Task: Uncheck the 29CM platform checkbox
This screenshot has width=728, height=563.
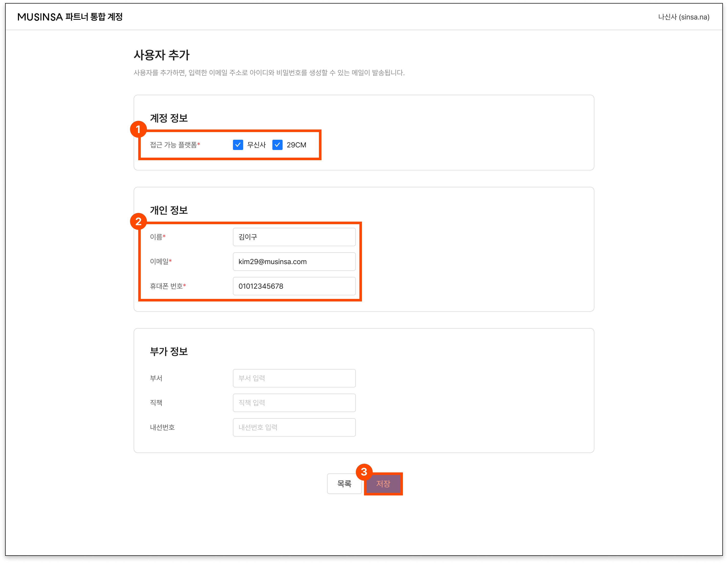Action: pyautogui.click(x=277, y=145)
